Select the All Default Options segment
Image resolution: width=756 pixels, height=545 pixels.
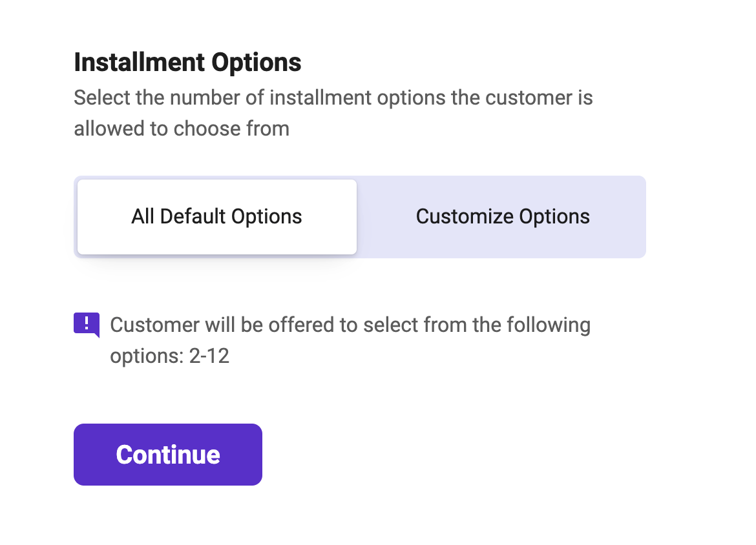tap(217, 217)
